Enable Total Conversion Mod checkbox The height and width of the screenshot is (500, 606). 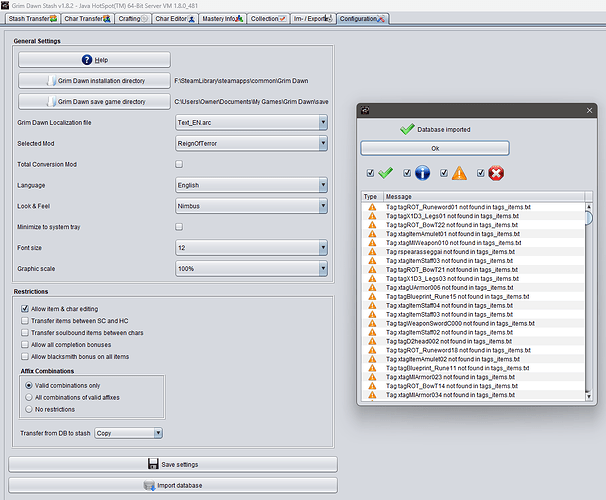point(179,163)
